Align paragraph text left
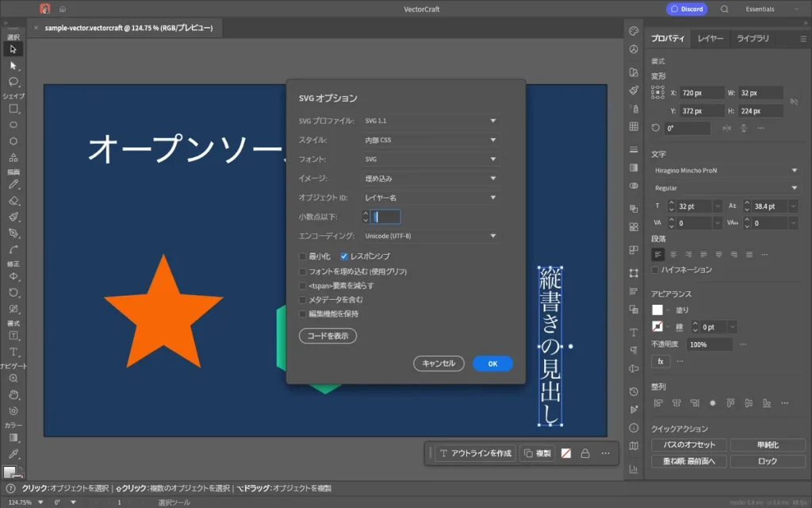Image resolution: width=812 pixels, height=508 pixels. pos(657,255)
